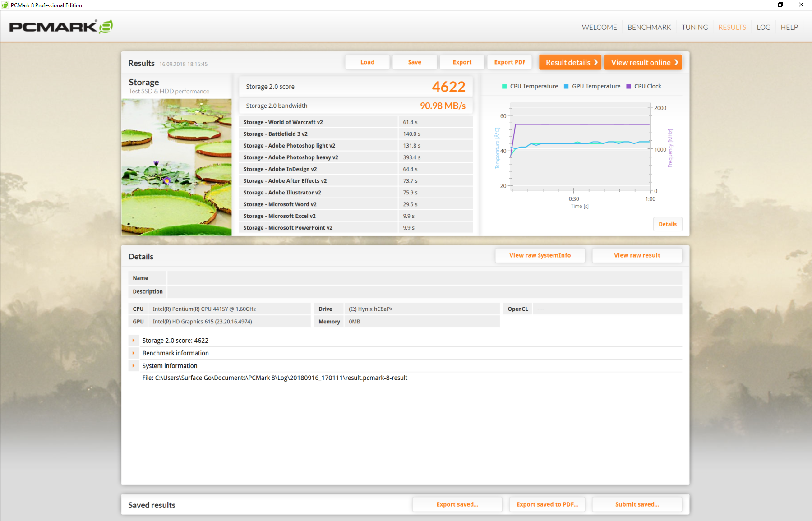
Task: Select the Adobe Illustrator v2 row
Action: (x=355, y=192)
